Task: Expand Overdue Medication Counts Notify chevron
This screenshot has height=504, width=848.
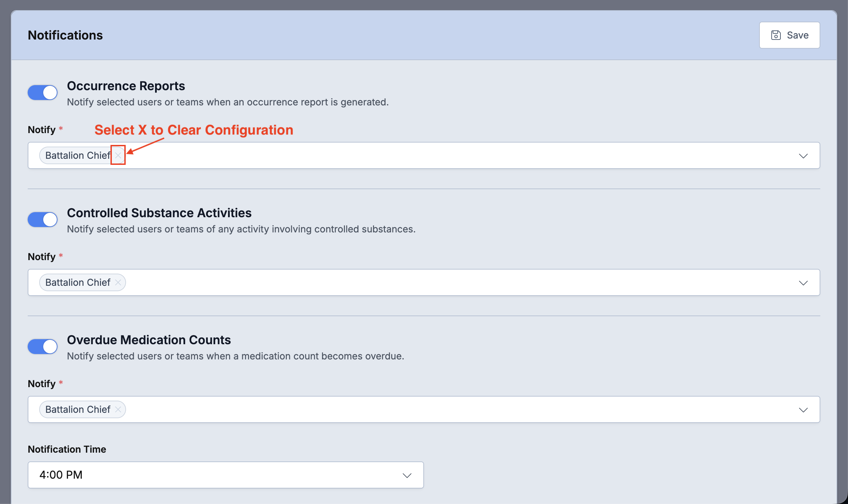Action: coord(803,410)
